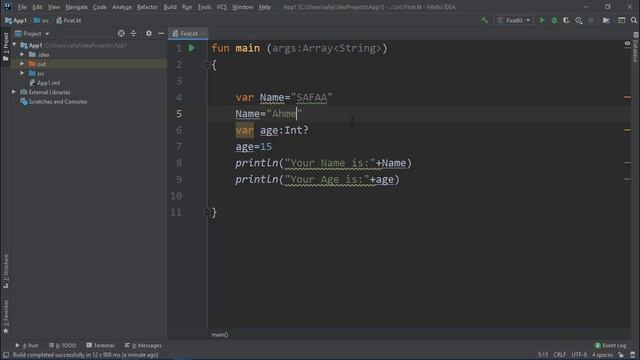Viewport: 640px width, 360px height.
Task: Click the App1 breadcrumb in navigation bar
Action: (x=16, y=20)
